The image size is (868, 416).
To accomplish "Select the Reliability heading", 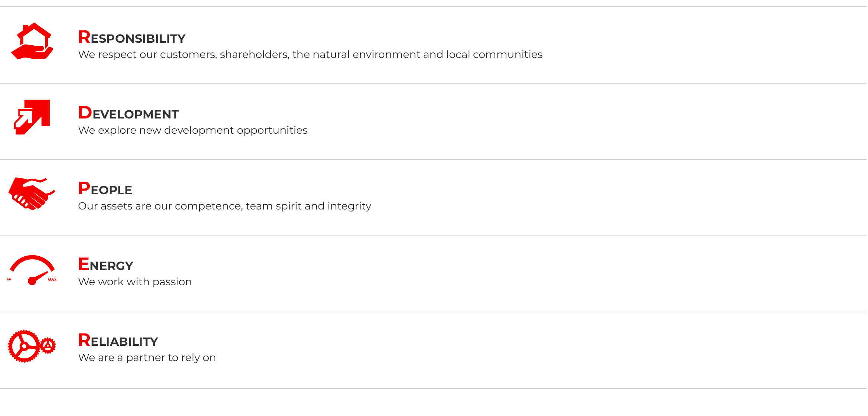I will coord(118,340).
